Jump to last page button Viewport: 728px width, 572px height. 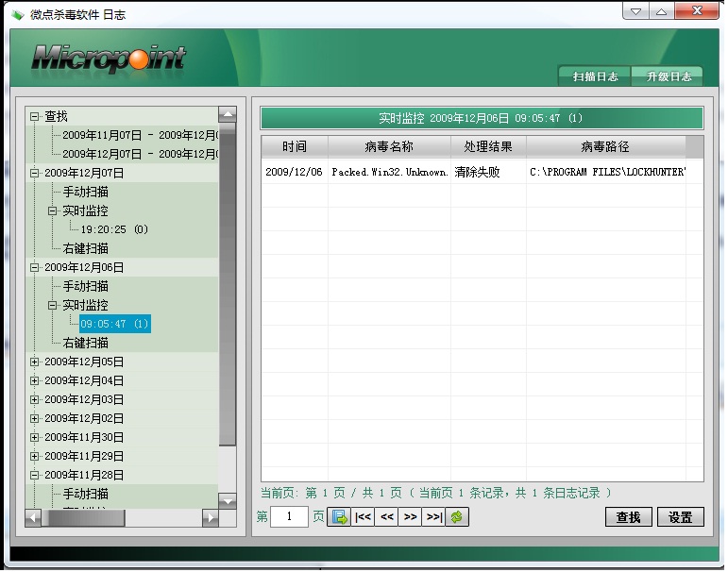[433, 516]
